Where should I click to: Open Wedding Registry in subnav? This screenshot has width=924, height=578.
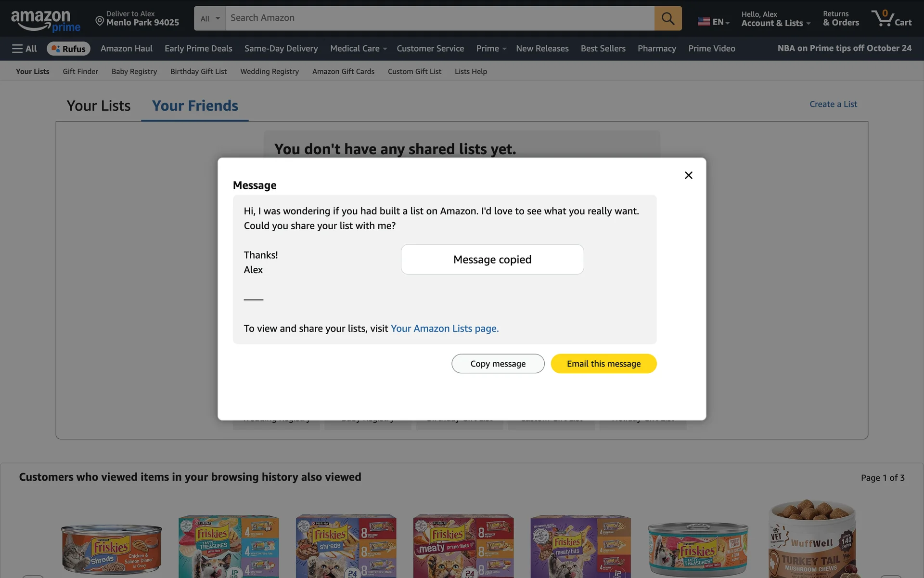click(269, 71)
